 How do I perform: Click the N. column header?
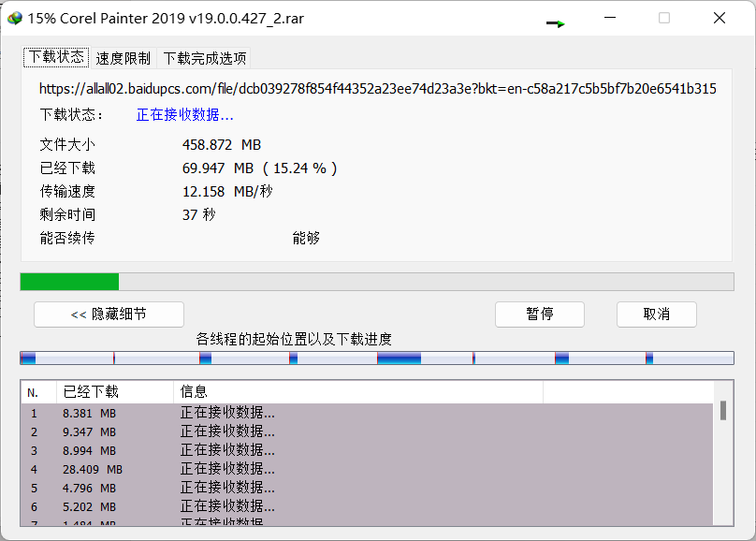tap(38, 392)
